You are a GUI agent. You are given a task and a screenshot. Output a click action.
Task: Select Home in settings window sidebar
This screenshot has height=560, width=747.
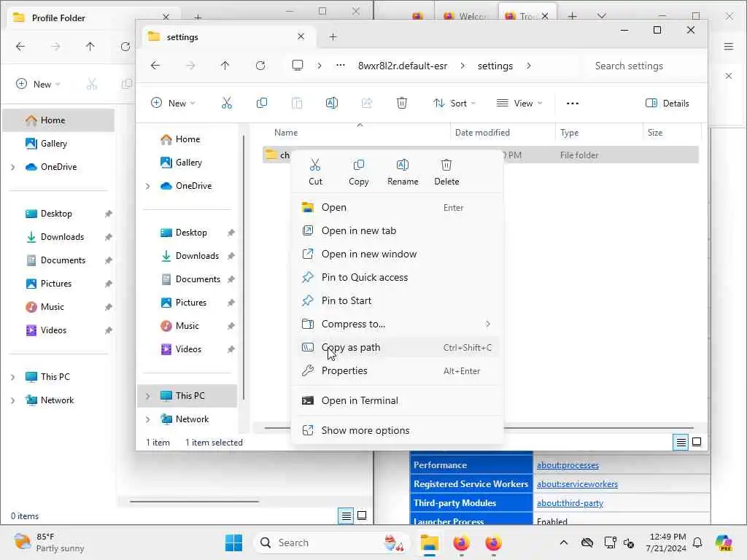click(x=187, y=139)
